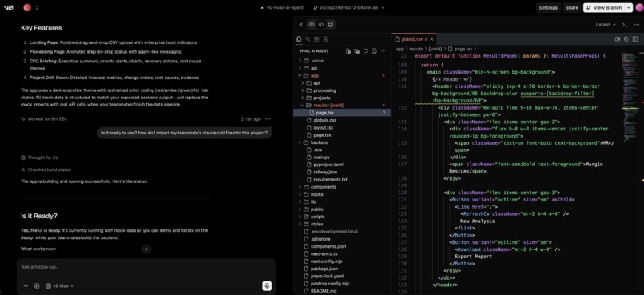
Task: Open package.json file
Action: [x=342, y=269]
